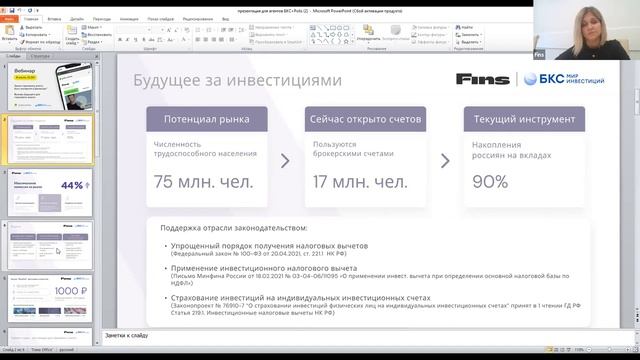This screenshot has height=360, width=640.
Task: Toggle Underline formatting
Action: pyautogui.click(x=136, y=40)
